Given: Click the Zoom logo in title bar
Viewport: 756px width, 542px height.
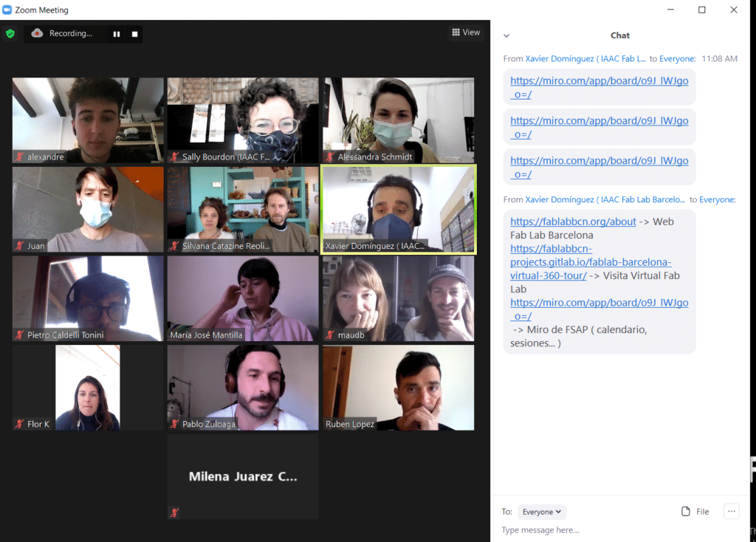Looking at the screenshot, I should click(7, 10).
